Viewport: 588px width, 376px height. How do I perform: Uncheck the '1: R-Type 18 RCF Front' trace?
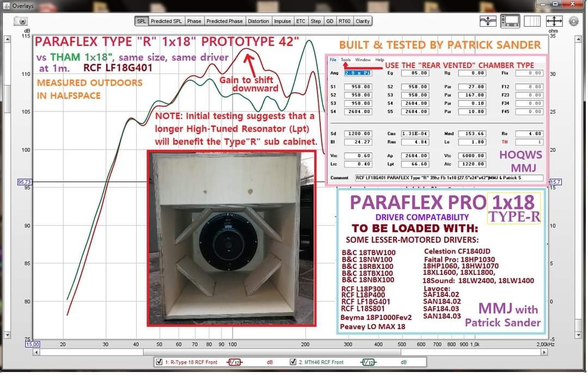click(x=159, y=362)
